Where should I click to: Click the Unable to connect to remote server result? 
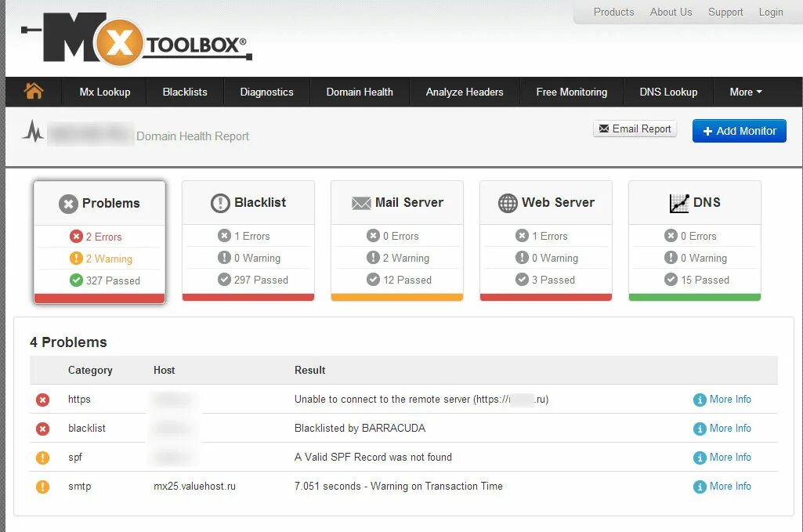click(x=421, y=399)
